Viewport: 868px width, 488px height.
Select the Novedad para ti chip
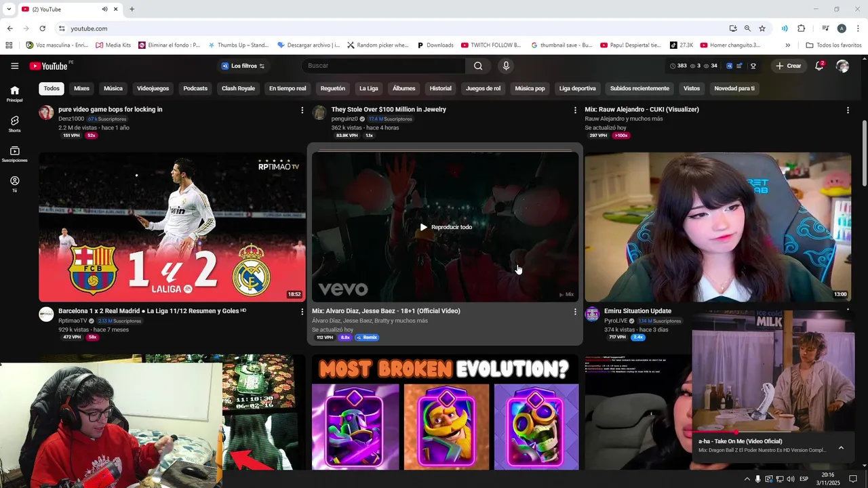[x=734, y=88]
